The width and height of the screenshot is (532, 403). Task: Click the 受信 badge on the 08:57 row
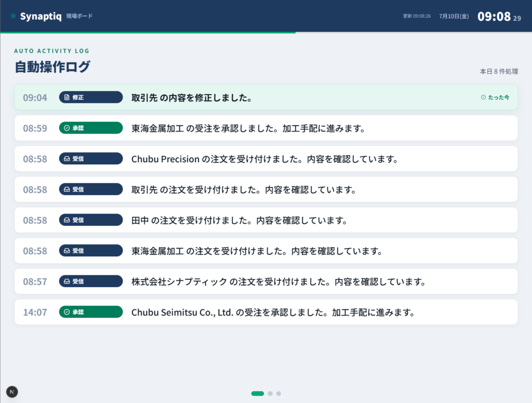91,281
